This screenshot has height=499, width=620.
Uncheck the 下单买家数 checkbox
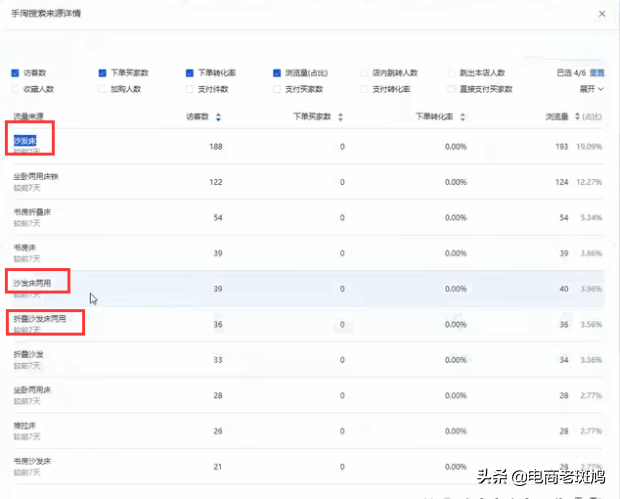(x=103, y=73)
